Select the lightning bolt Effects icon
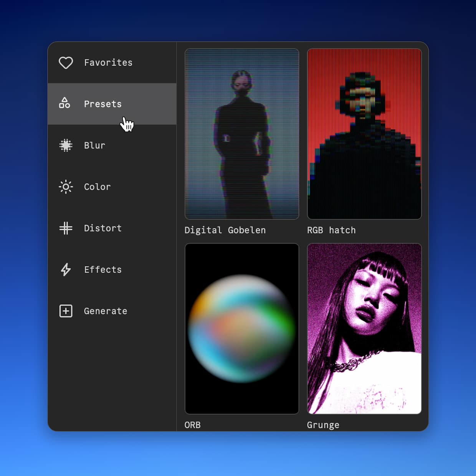 [66, 270]
